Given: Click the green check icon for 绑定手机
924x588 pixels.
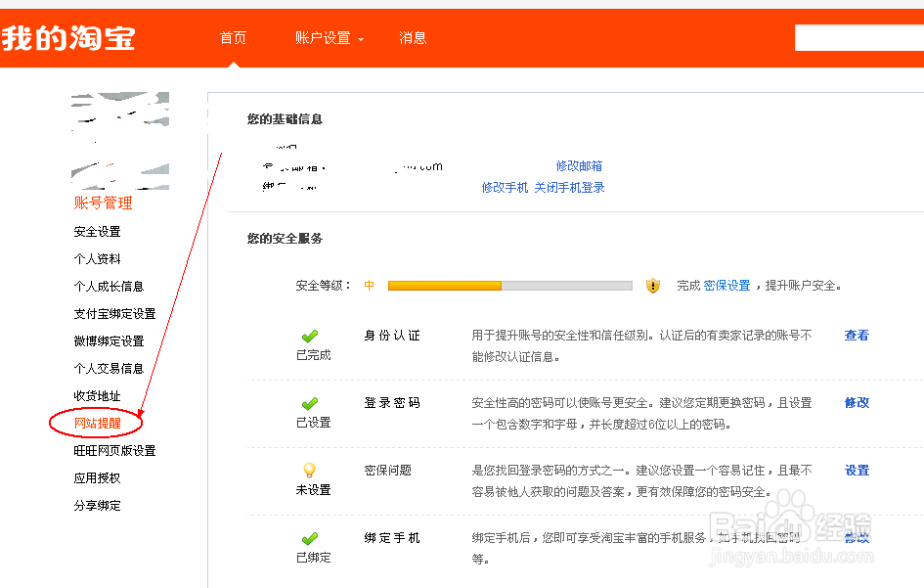Looking at the screenshot, I should (310, 536).
